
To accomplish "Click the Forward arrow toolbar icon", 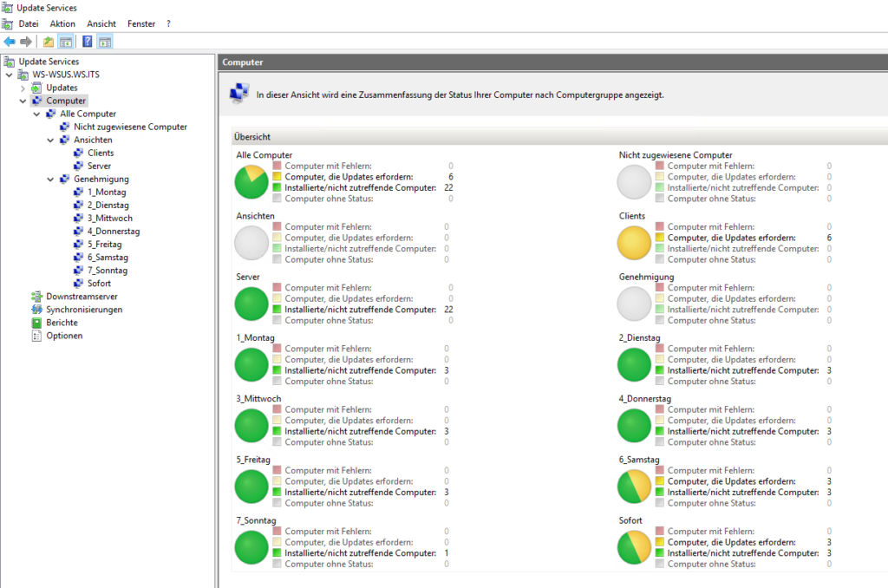I will pyautogui.click(x=25, y=42).
